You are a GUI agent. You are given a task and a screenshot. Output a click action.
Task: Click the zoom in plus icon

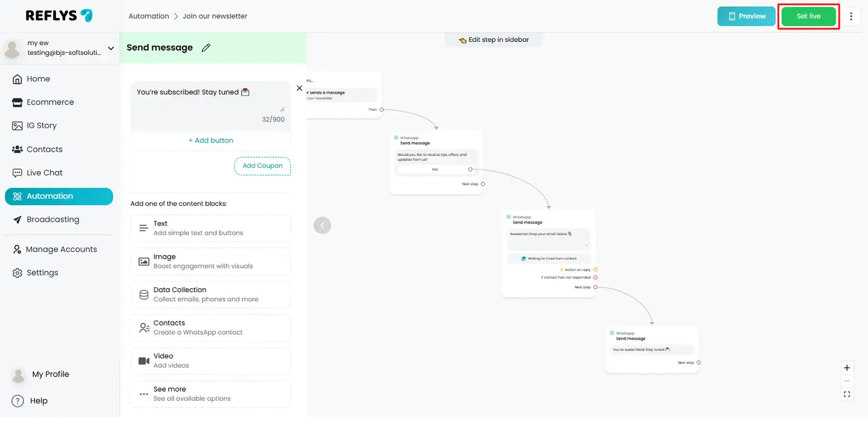[847, 368]
